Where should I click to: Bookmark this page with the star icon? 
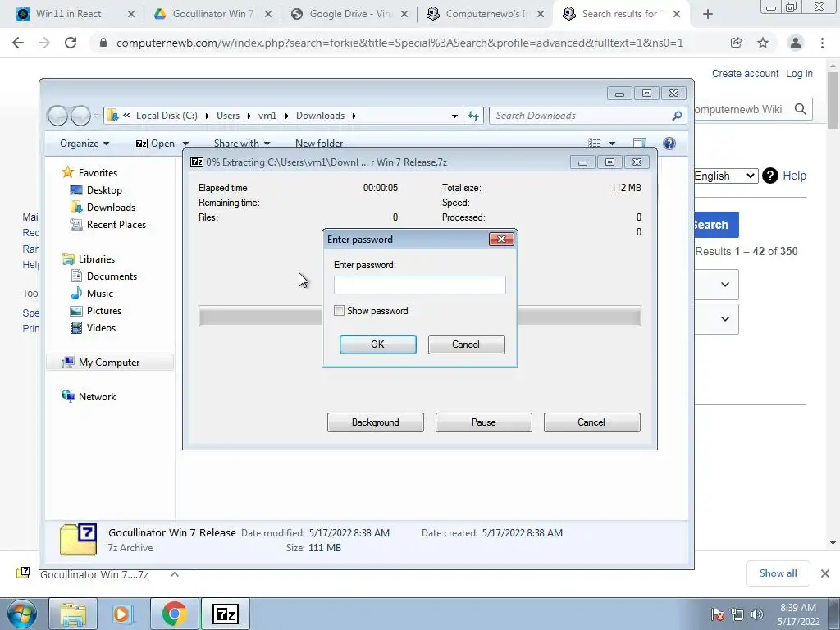[763, 43]
